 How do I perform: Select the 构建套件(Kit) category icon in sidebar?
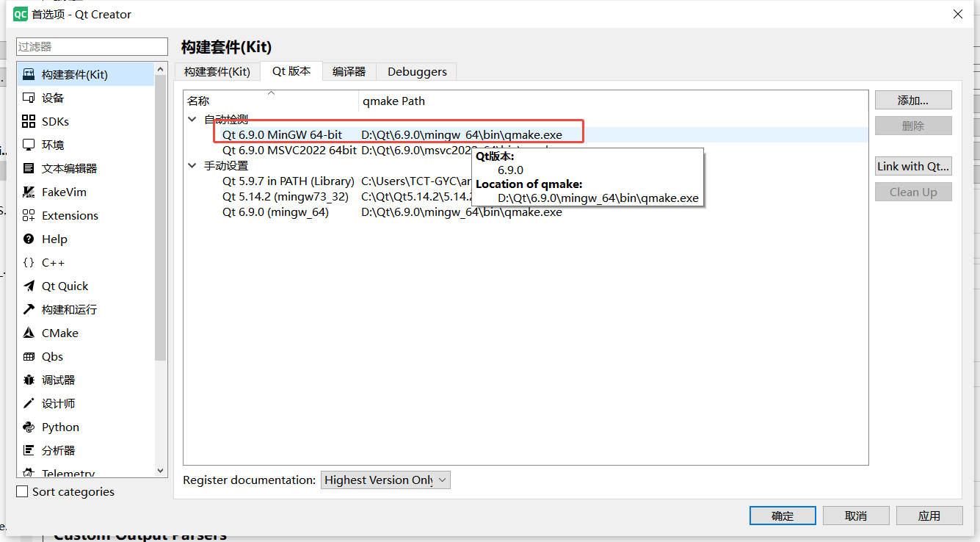pyautogui.click(x=29, y=74)
